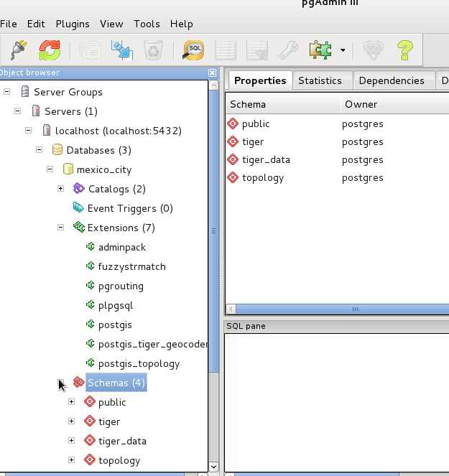Open the File menu
Image resolution: width=449 pixels, height=476 pixels.
pos(9,24)
